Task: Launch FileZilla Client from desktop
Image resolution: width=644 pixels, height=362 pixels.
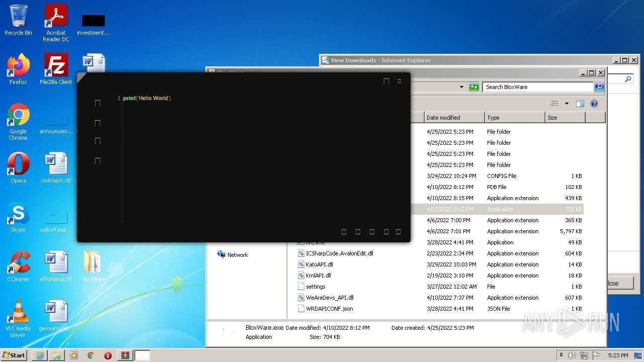Action: click(x=56, y=69)
